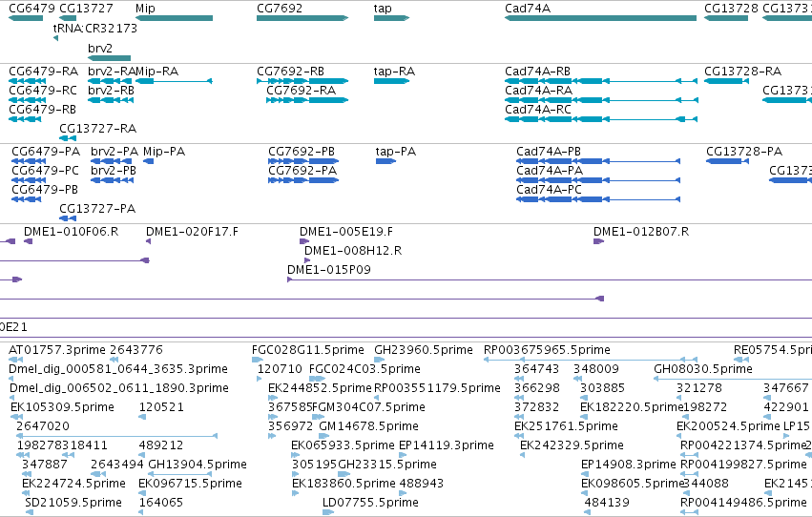Screen dimensions: 812x517
Task: Select the Cad74A-PC protein feature
Action: pyautogui.click(x=598, y=199)
